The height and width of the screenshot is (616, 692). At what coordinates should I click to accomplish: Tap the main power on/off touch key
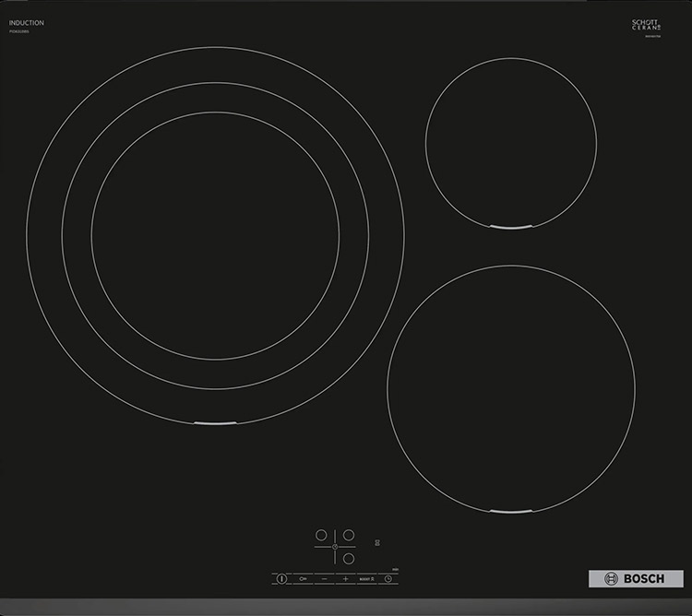281,578
